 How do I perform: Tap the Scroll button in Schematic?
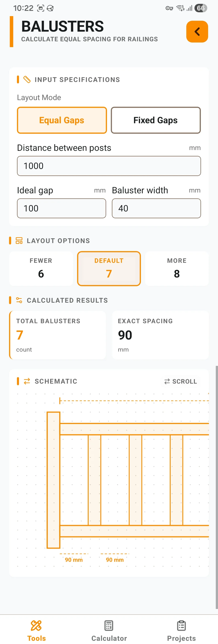(180, 381)
